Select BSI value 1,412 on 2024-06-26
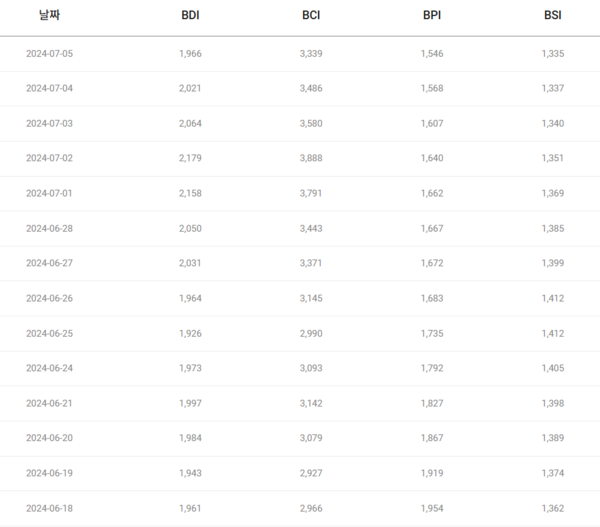Image resolution: width=600 pixels, height=527 pixels. click(553, 298)
